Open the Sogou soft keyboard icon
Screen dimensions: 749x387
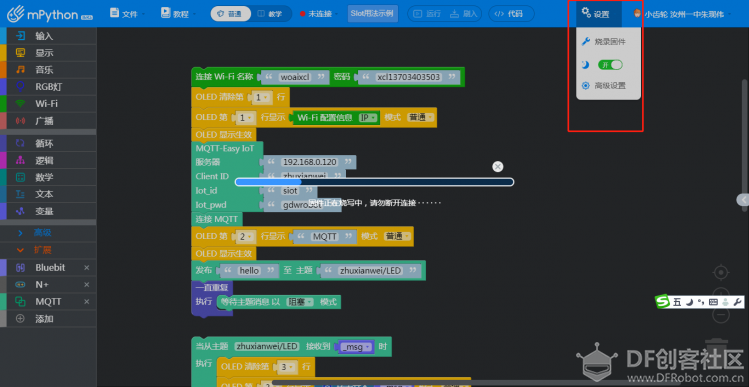click(x=713, y=302)
